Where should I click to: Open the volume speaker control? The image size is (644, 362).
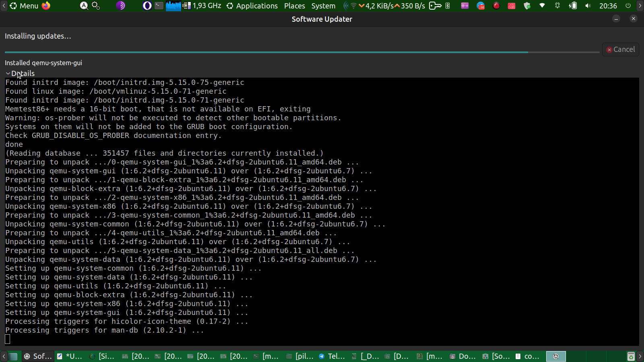click(x=588, y=6)
